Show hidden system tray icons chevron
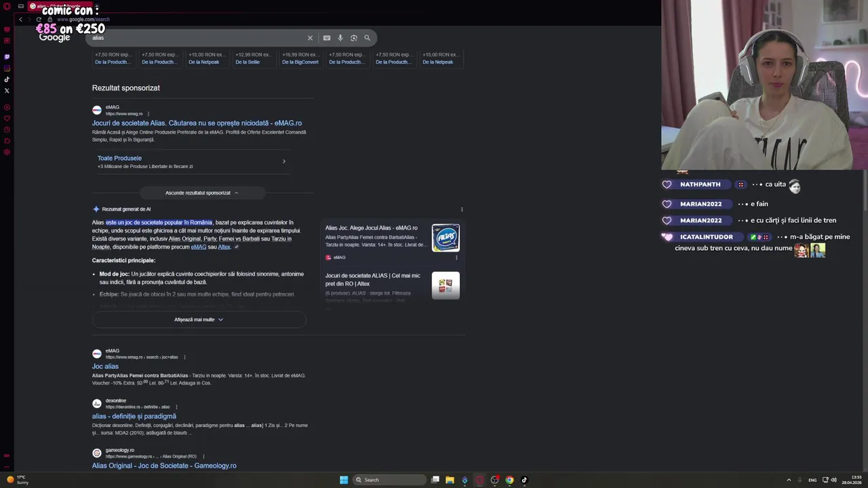868x488 pixels. coord(789,480)
